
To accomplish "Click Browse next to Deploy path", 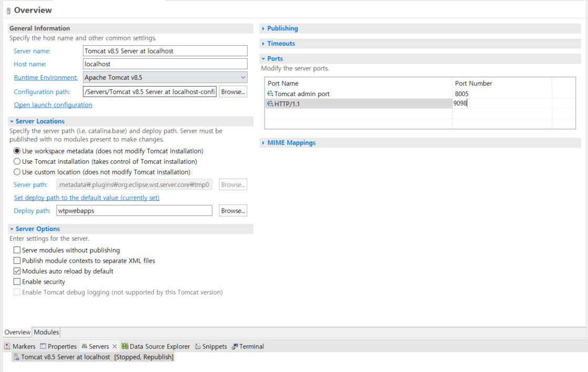I will [233, 211].
